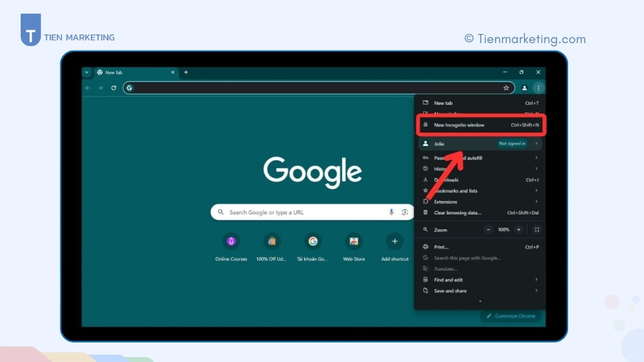Reload the current page

pos(113,88)
